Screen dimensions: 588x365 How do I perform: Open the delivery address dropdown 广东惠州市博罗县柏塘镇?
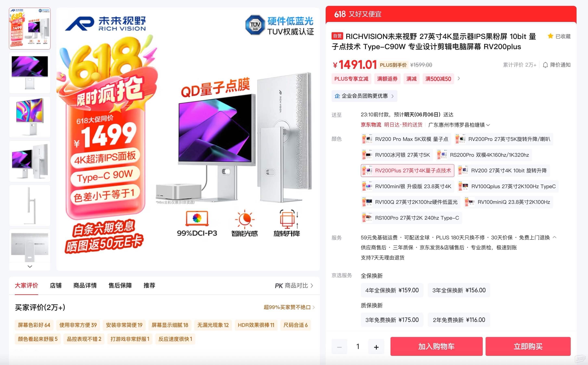click(x=459, y=125)
